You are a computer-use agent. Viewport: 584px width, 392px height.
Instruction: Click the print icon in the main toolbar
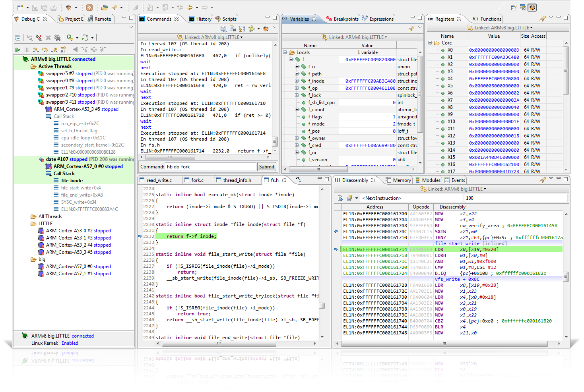[53, 8]
